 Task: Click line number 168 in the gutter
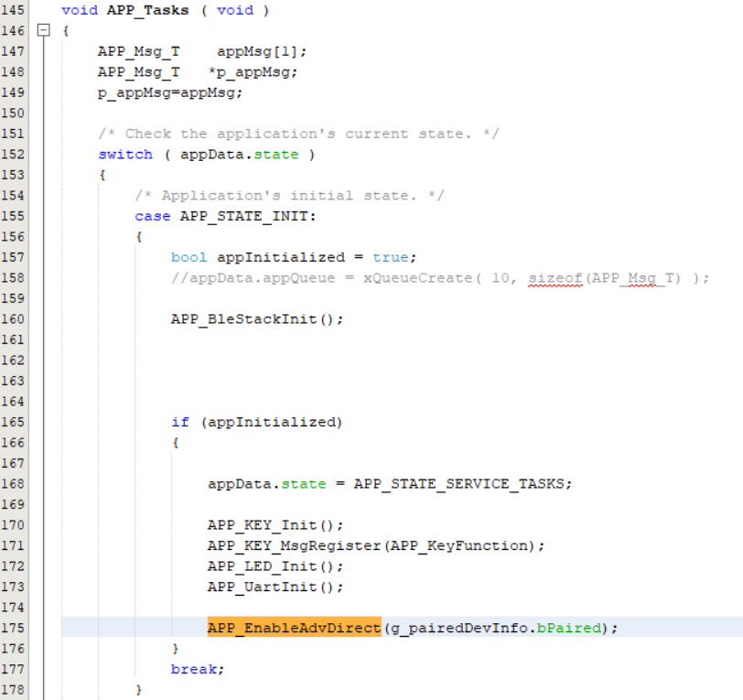pyautogui.click(x=13, y=483)
